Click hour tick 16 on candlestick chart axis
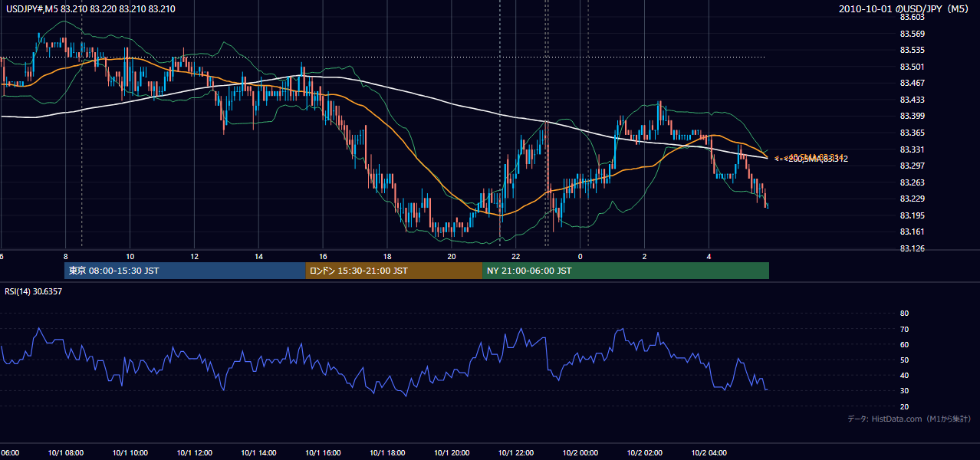Image resolution: width=980 pixels, height=460 pixels. (324, 256)
